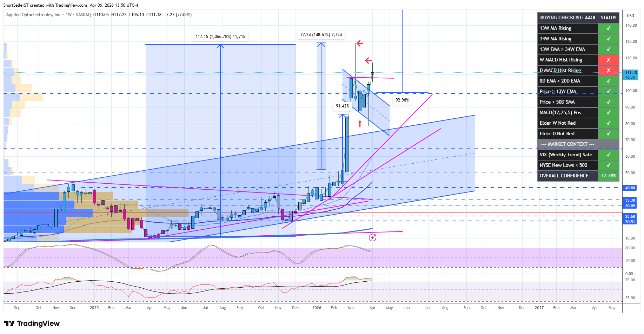This screenshot has height=334, width=644.
Task: Select the red upward arrow drawn on the chart
Action: [360, 124]
